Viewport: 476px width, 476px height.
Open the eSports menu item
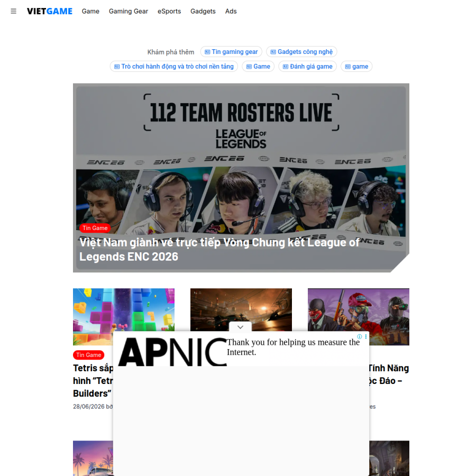[169, 11]
